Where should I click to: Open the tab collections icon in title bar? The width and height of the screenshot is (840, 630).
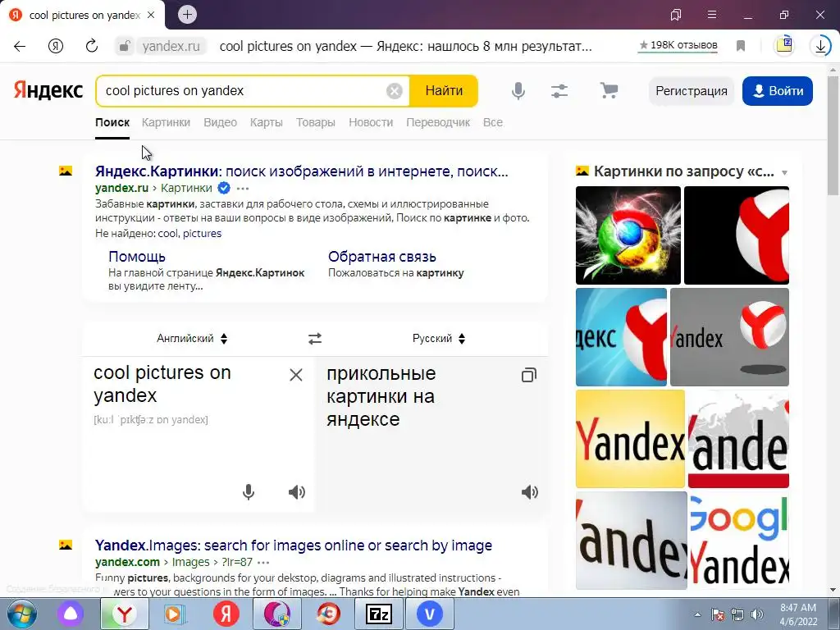click(x=676, y=15)
